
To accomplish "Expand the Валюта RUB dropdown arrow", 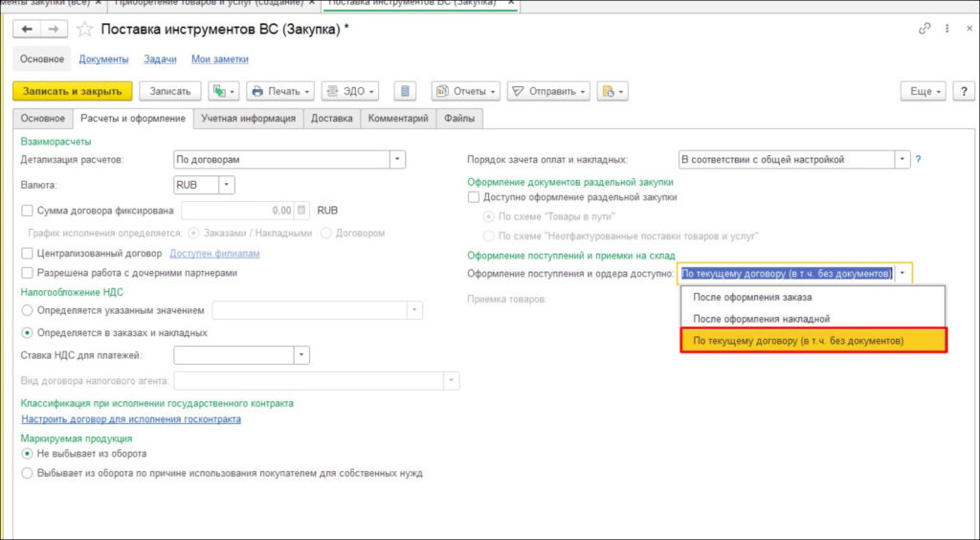I will 227,185.
